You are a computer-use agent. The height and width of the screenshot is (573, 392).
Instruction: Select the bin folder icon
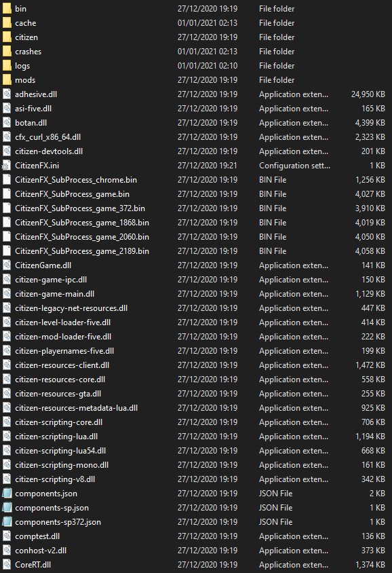pos(7,9)
